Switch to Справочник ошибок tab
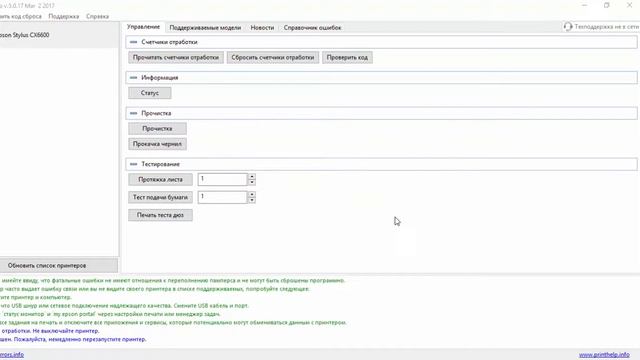The image size is (640, 360). click(x=312, y=28)
